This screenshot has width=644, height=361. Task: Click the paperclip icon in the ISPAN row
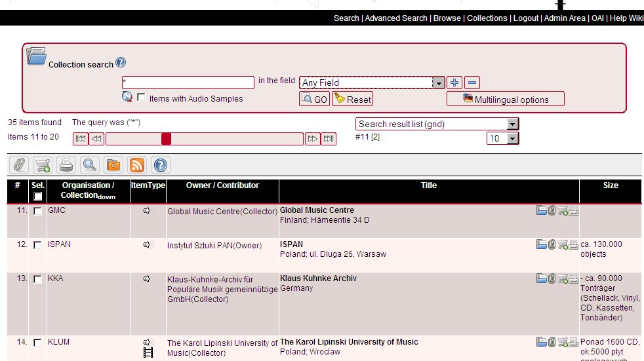[552, 244]
